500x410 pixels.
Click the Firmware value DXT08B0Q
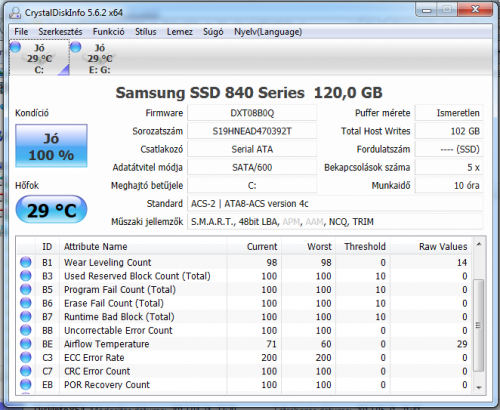pos(252,113)
